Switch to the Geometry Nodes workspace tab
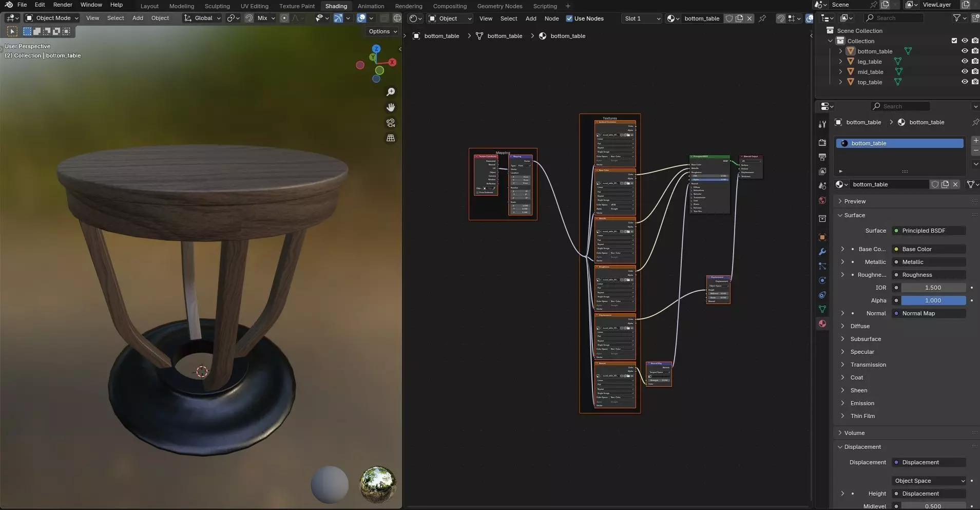Viewport: 980px width, 510px height. pos(499,6)
